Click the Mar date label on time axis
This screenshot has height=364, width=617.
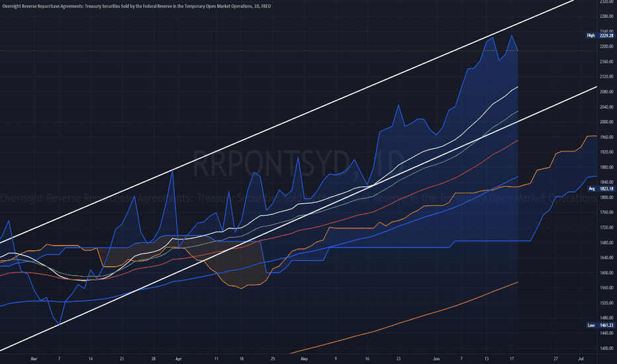click(x=34, y=359)
